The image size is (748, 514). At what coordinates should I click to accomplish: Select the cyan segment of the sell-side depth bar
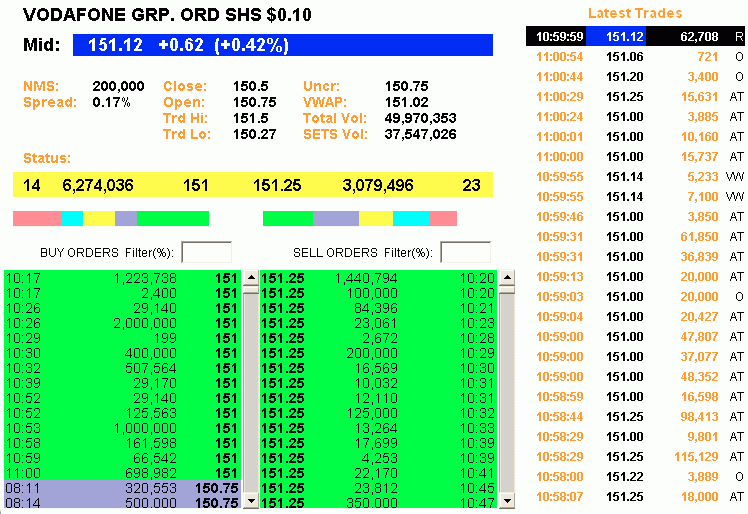pos(411,219)
